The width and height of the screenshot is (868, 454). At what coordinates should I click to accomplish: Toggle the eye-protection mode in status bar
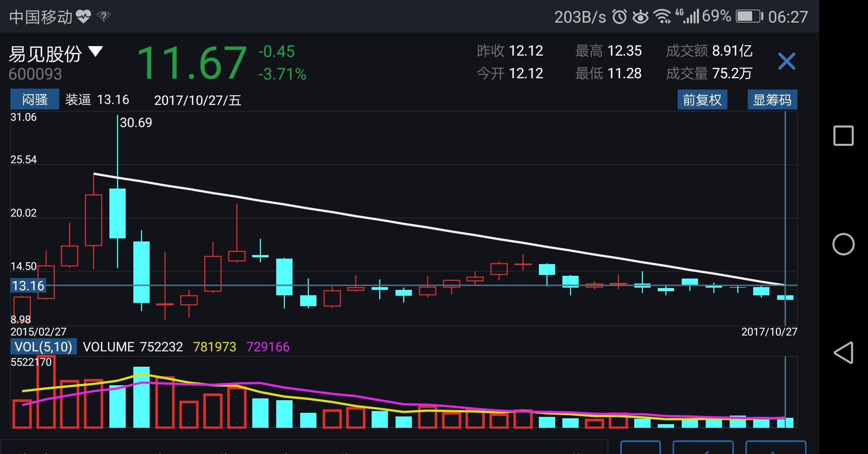pyautogui.click(x=641, y=16)
